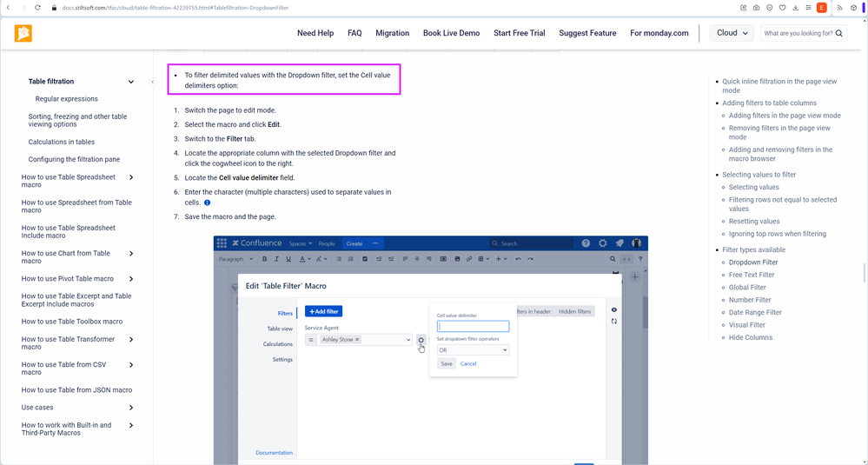
Task: Click the orange E extension icon
Action: point(821,8)
